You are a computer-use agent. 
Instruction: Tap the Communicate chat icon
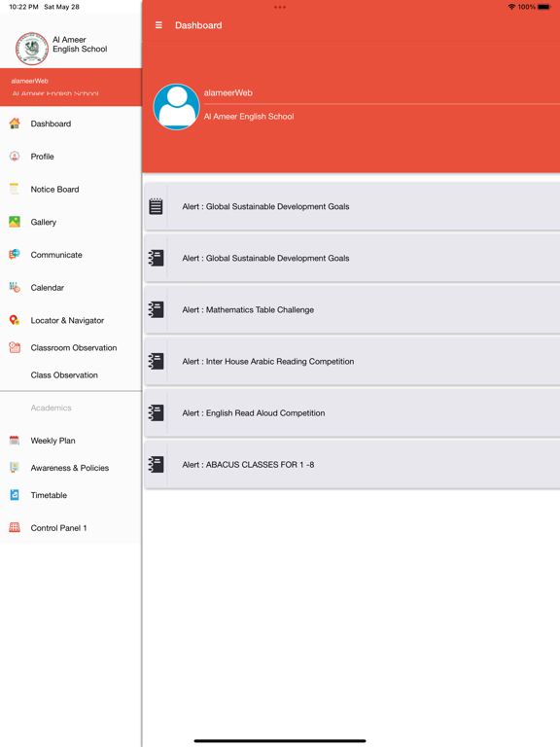click(15, 255)
